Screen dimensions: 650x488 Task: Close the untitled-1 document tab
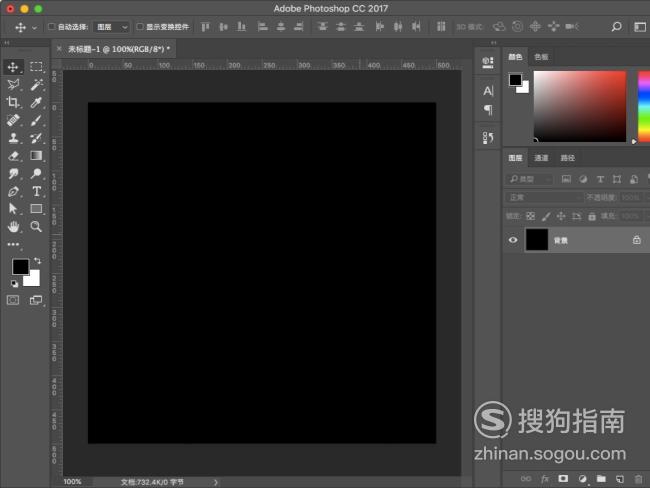coord(59,49)
